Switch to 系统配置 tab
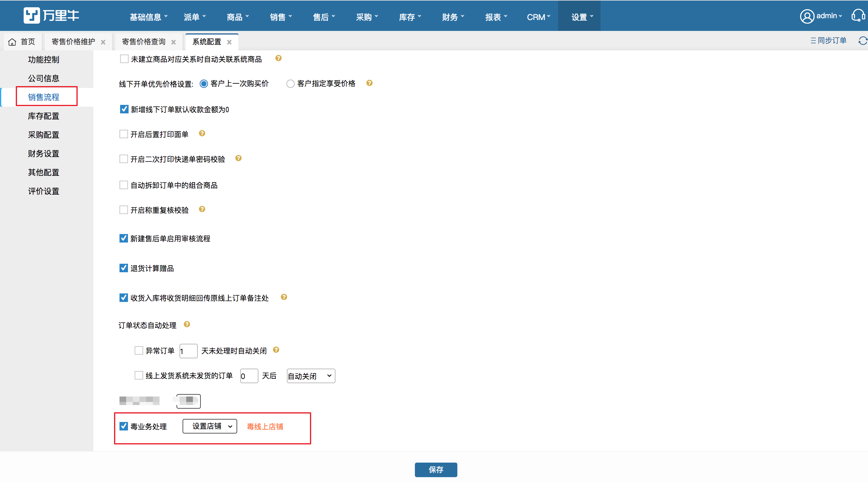 point(207,41)
